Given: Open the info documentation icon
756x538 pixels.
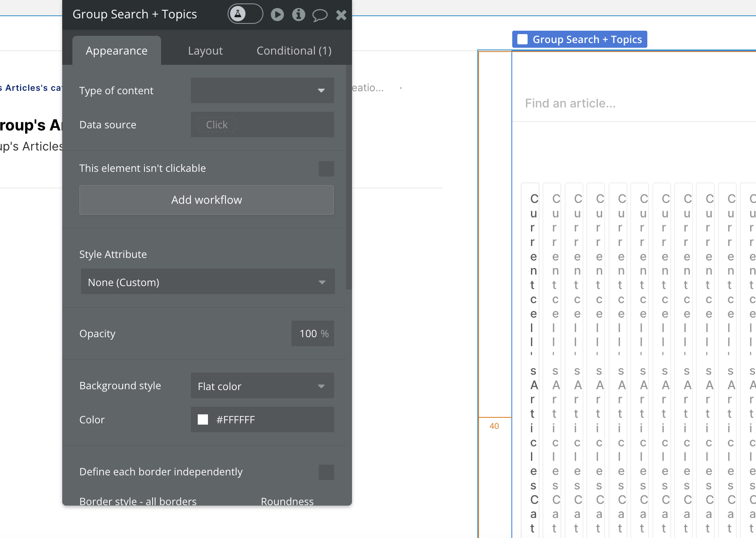Looking at the screenshot, I should click(x=299, y=15).
